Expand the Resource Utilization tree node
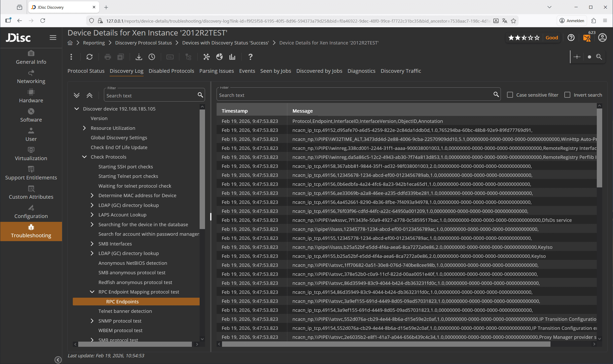Image resolution: width=613 pixels, height=364 pixels. (84, 128)
